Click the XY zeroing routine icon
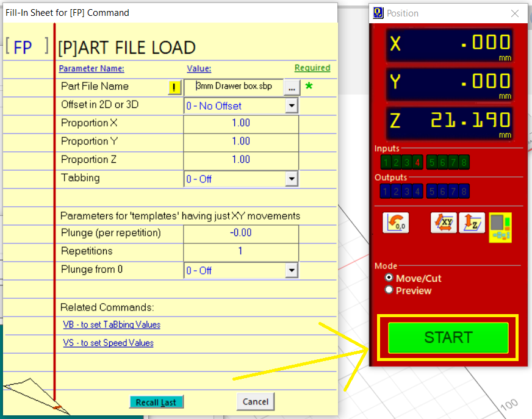Viewport: 532px width, 419px height. (444, 223)
